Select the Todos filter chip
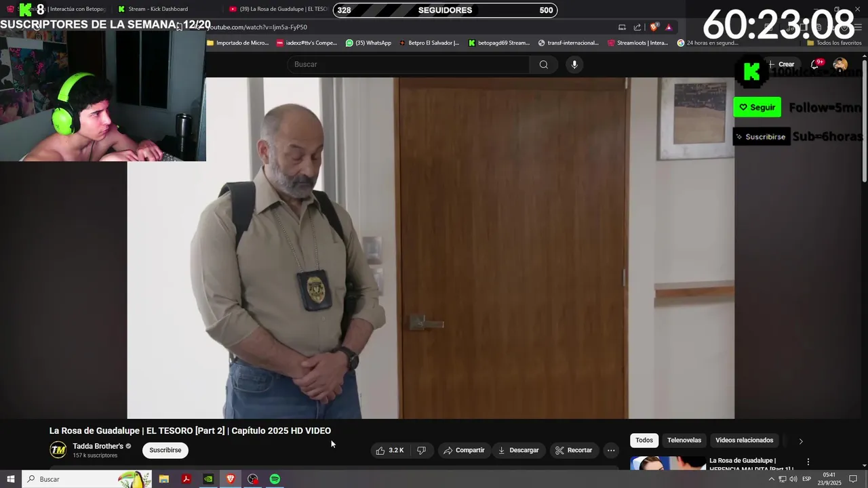The image size is (868, 488). tap(644, 441)
